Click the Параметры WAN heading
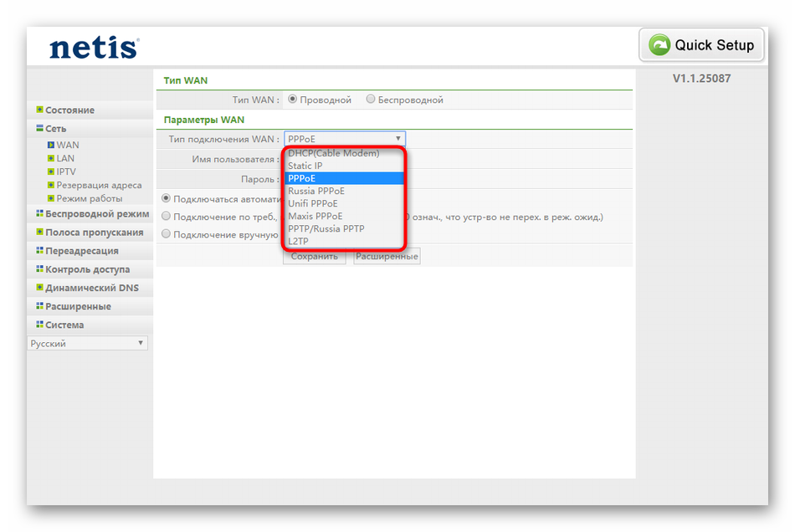The image size is (795, 532). (204, 120)
